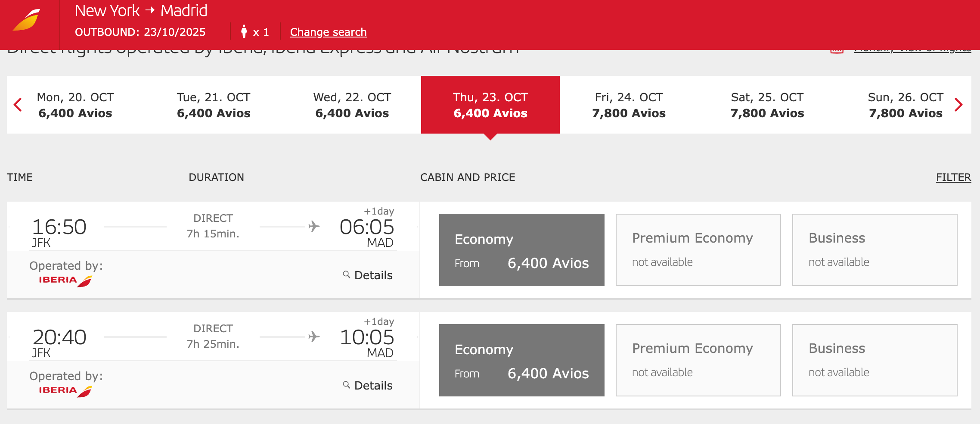View Details of the 20:40 flight

373,385
